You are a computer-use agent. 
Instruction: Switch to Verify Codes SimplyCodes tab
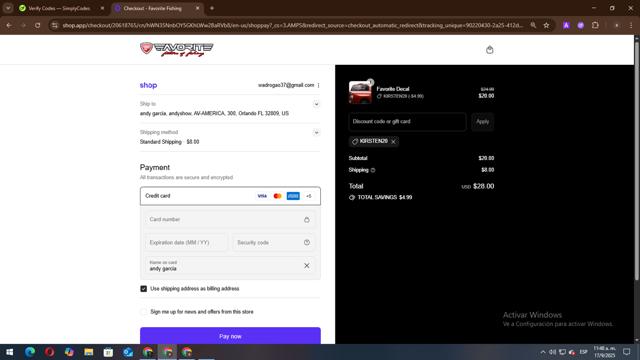point(59,8)
